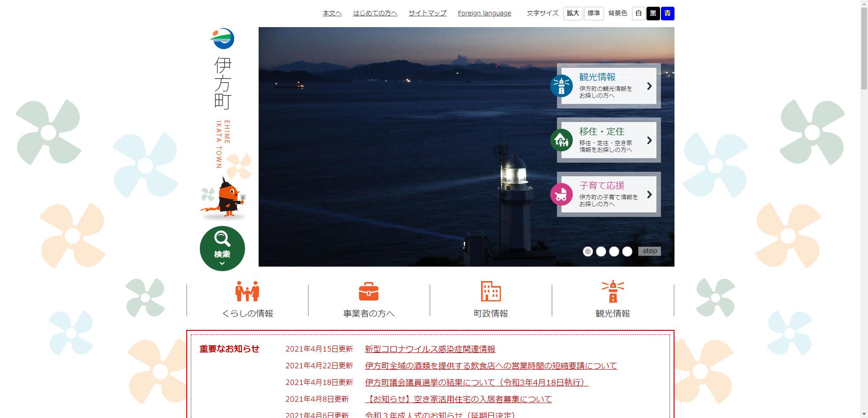
Task: Click the green house family icon
Action: [x=561, y=140]
